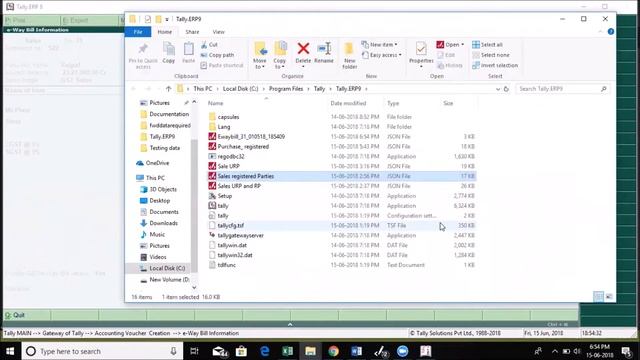Create a New folder

(349, 55)
